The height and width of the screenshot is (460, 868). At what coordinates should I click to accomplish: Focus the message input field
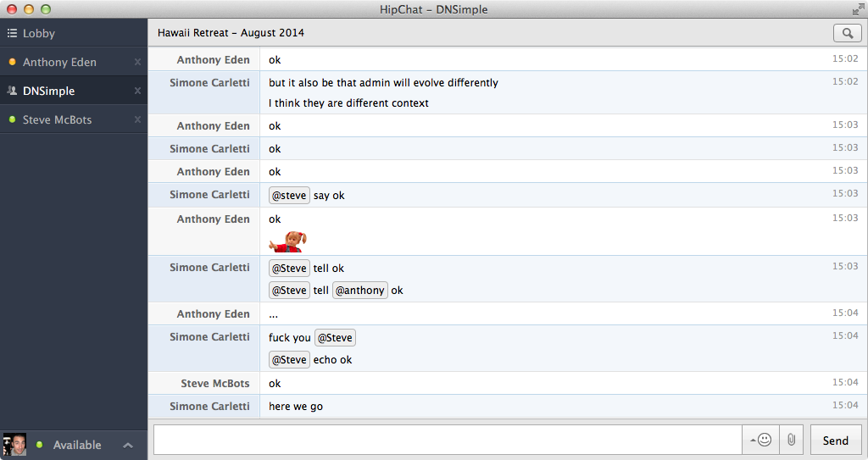[x=448, y=440]
